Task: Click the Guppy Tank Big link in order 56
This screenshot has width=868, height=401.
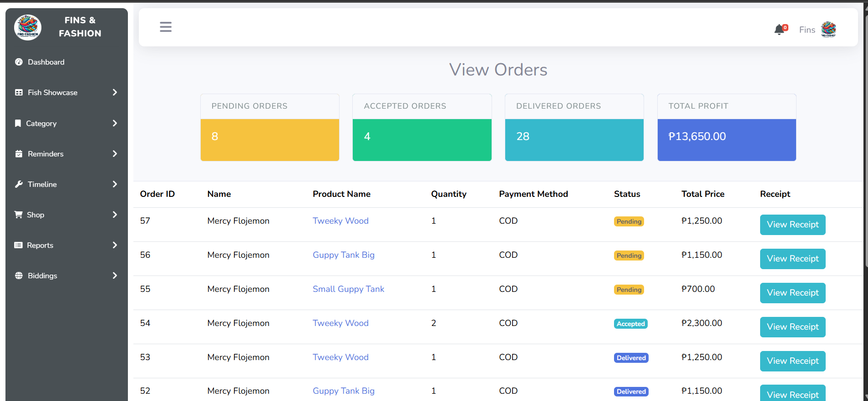Action: pyautogui.click(x=343, y=255)
